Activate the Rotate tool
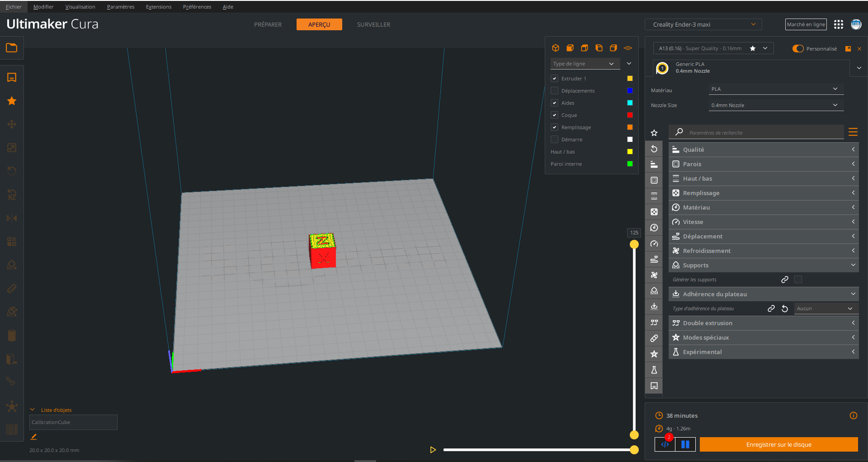Image resolution: width=868 pixels, height=462 pixels. (12, 170)
